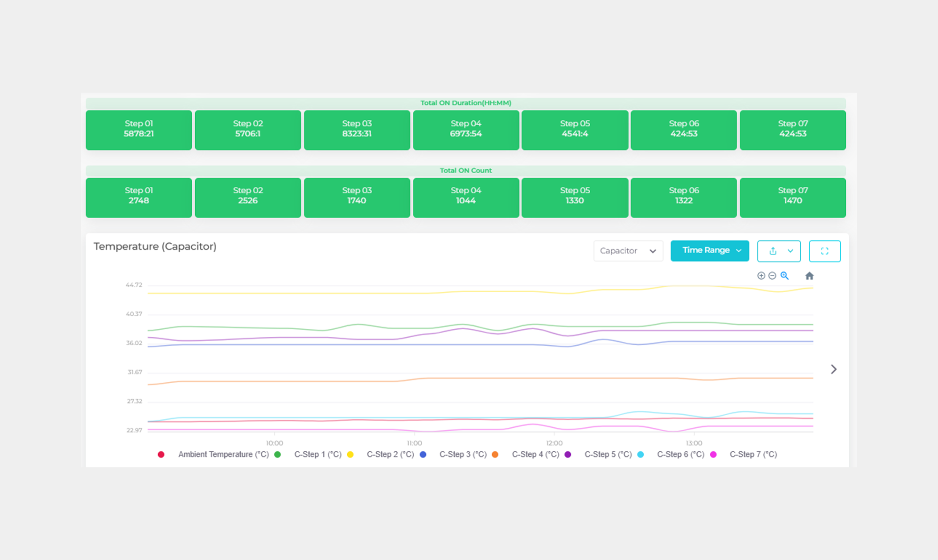Click the Total ON Count header bar

click(x=465, y=171)
